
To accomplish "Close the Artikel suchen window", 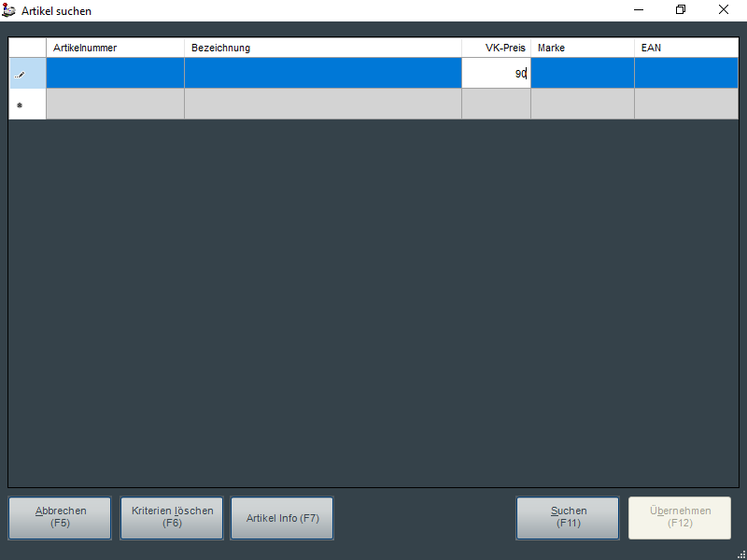I will pos(724,10).
